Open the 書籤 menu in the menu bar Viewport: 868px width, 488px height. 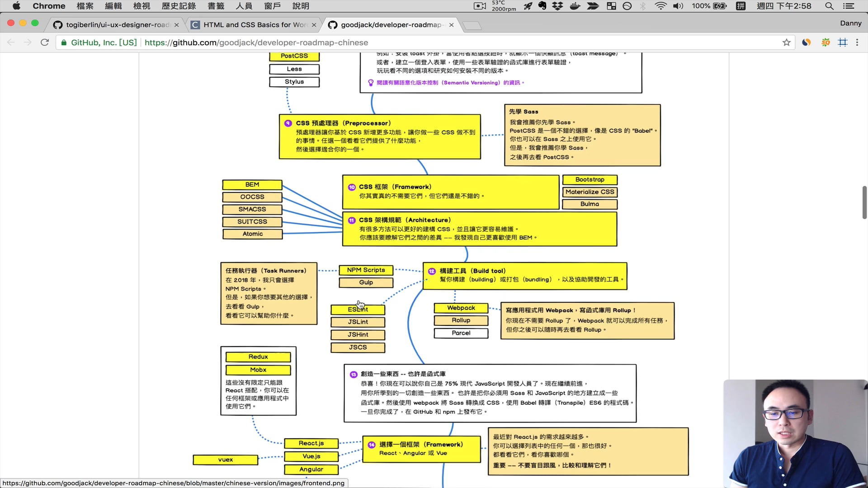(216, 6)
